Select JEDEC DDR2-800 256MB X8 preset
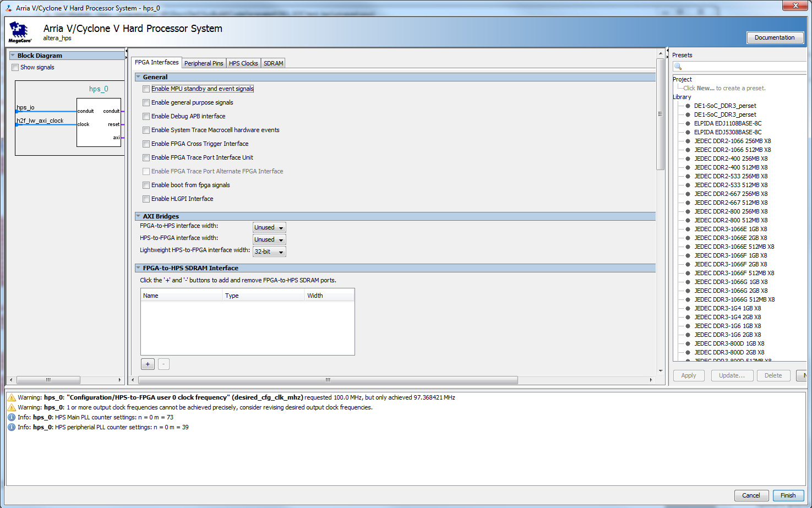Screen dimensions: 812x508 [x=731, y=211]
